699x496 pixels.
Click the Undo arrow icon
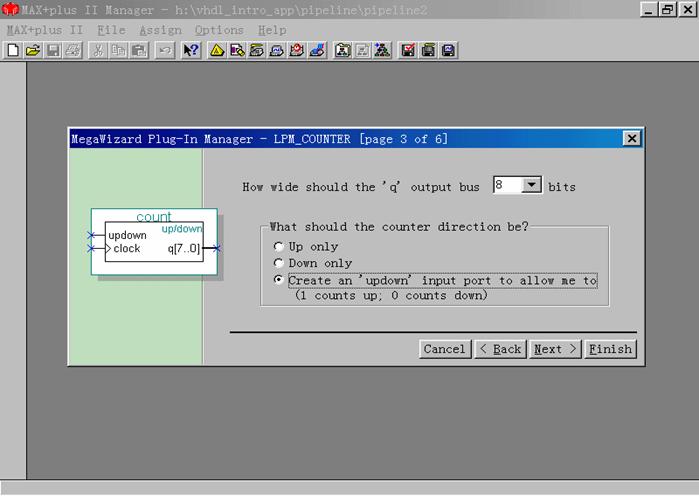point(165,50)
